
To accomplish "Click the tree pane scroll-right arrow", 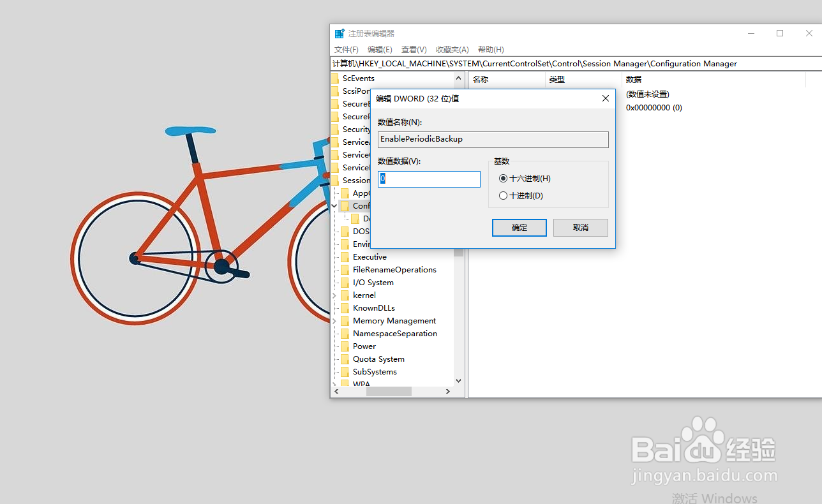I will click(x=448, y=391).
